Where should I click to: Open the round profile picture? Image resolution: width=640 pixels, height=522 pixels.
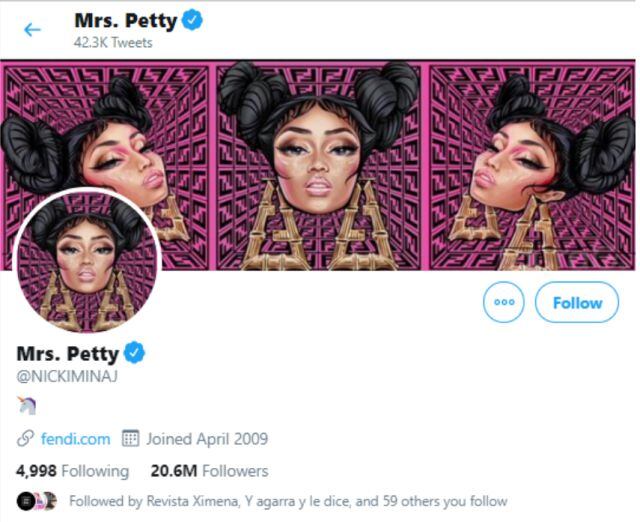[x=87, y=259]
